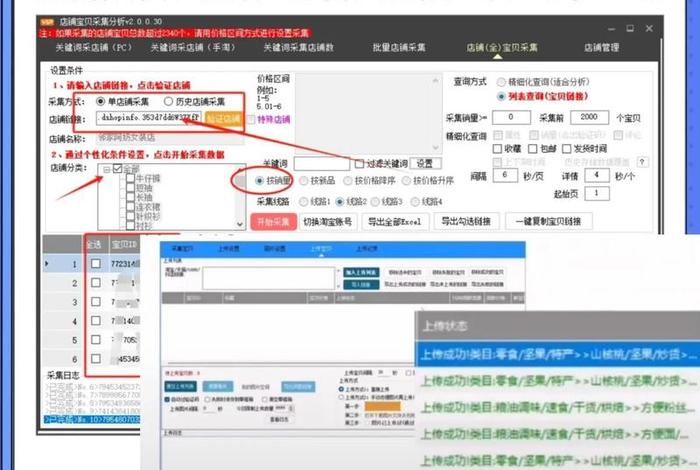Focus the 店铺链接 input field
This screenshot has width=700, height=470.
pos(149,118)
